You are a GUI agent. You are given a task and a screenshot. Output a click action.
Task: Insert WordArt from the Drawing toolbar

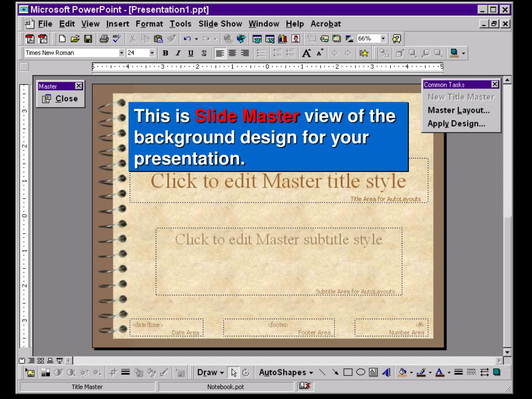(386, 373)
